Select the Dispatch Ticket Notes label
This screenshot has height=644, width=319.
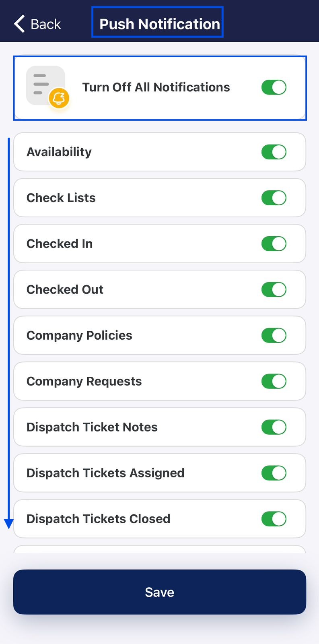[x=92, y=427]
